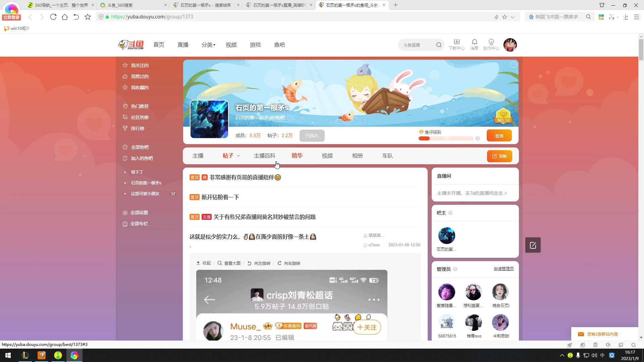Click the browser address bar URL
644x362 pixels.
point(152,17)
